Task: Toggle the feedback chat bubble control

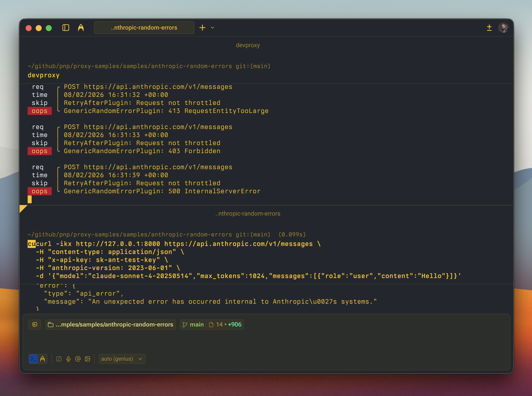Action: (x=35, y=324)
